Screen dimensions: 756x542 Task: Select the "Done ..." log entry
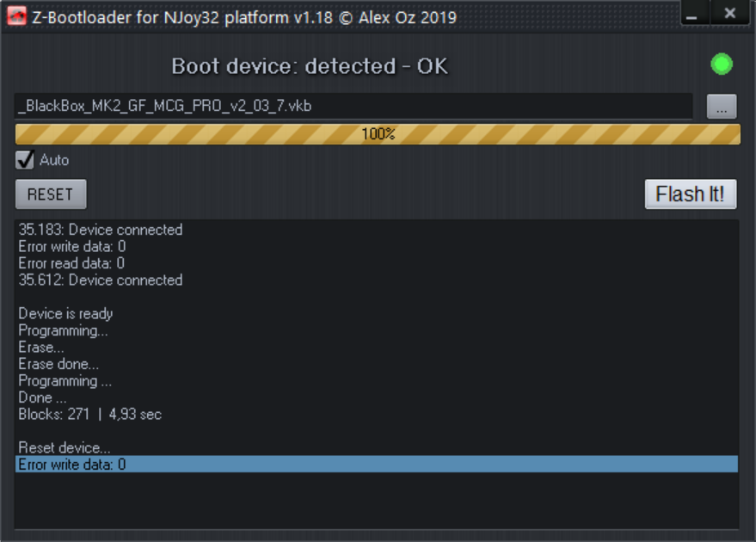[42, 397]
